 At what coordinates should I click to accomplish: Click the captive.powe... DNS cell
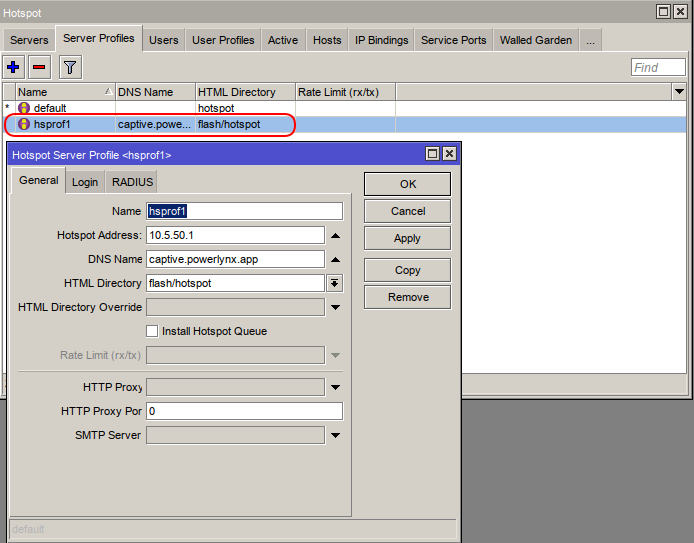click(155, 124)
